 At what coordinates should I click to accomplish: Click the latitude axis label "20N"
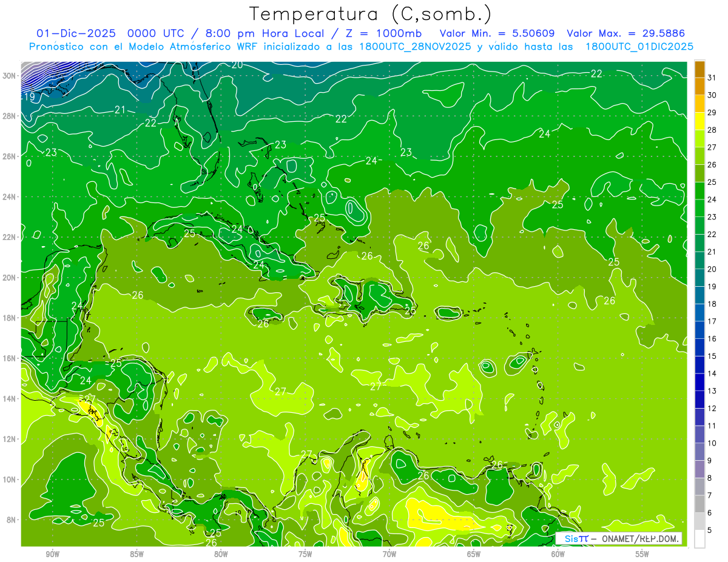point(10,278)
